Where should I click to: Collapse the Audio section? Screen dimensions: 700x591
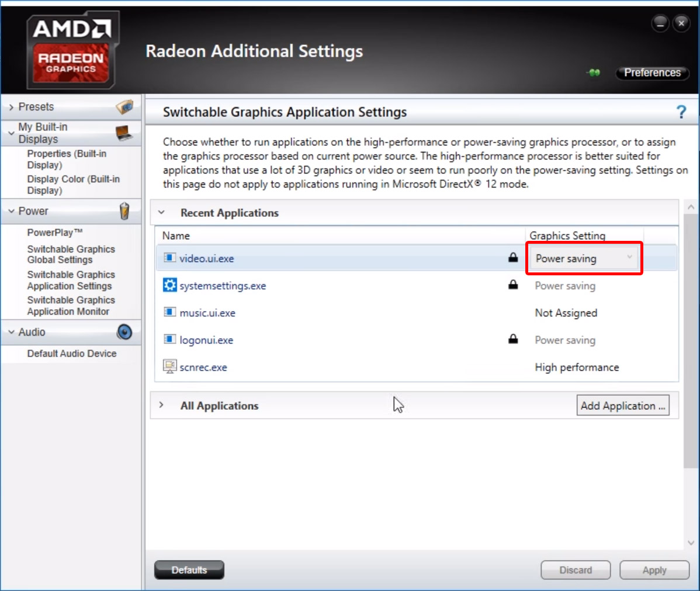click(12, 332)
